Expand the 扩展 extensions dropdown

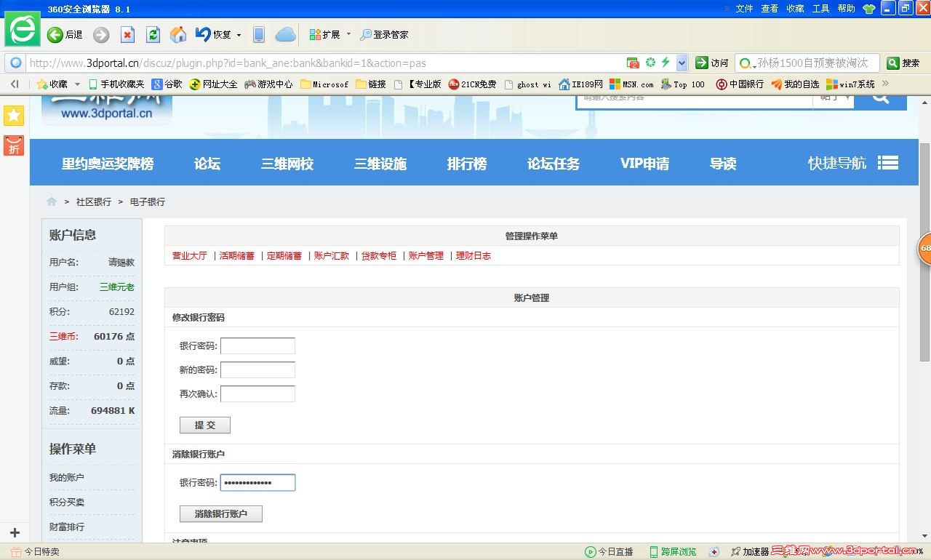[348, 34]
